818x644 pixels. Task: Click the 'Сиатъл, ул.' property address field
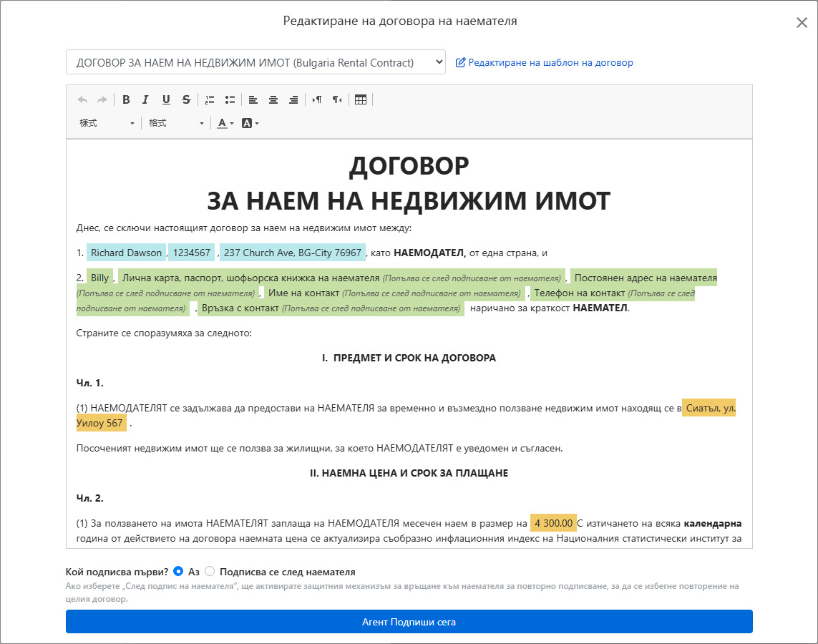pos(709,409)
